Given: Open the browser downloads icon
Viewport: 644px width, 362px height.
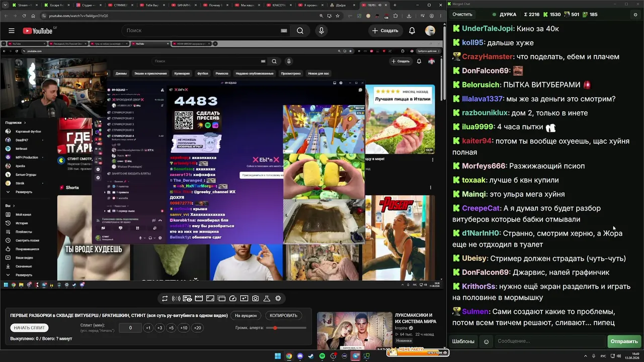Looking at the screenshot, I should pyautogui.click(x=409, y=16).
